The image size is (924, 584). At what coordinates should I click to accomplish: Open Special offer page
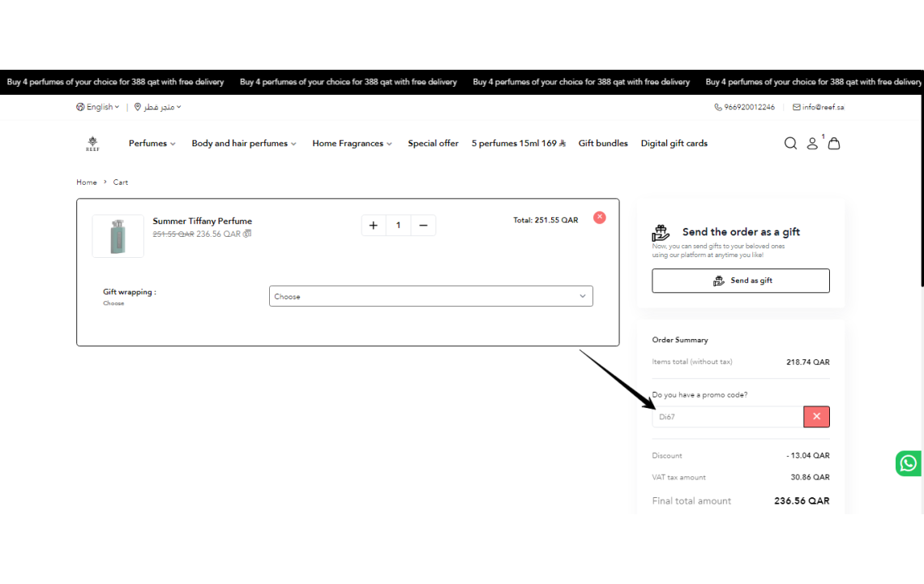tap(433, 144)
